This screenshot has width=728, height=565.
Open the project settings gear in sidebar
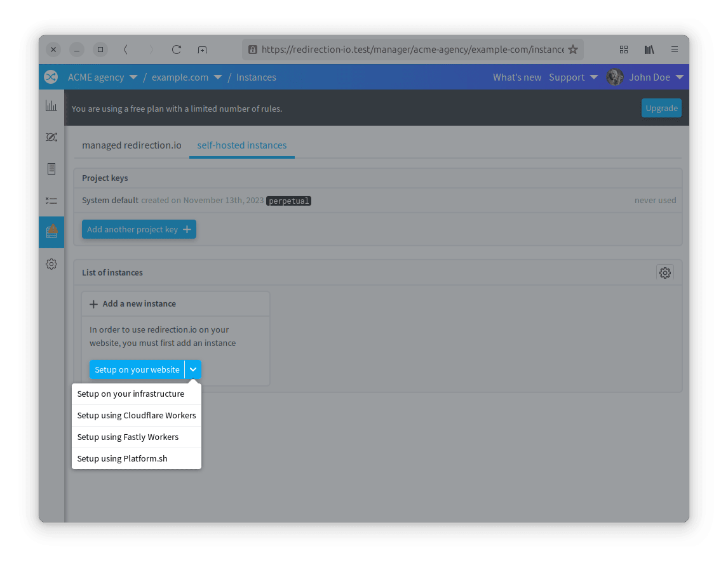pyautogui.click(x=51, y=263)
